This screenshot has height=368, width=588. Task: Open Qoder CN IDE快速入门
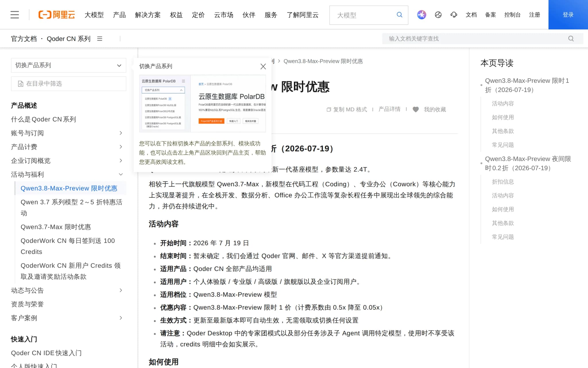point(46,353)
